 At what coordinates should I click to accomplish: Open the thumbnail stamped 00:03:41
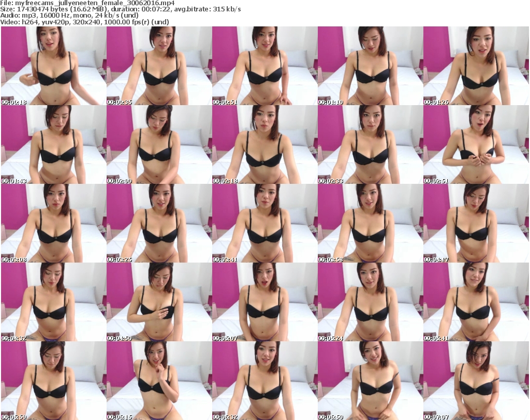pyautogui.click(x=264, y=223)
